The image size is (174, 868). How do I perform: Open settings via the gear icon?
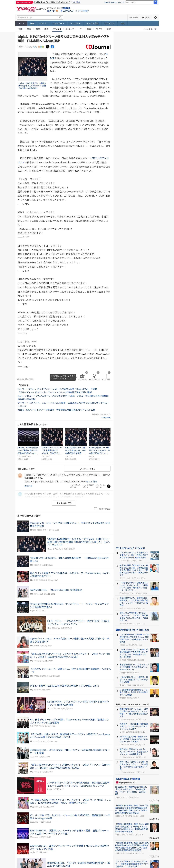click(x=155, y=18)
